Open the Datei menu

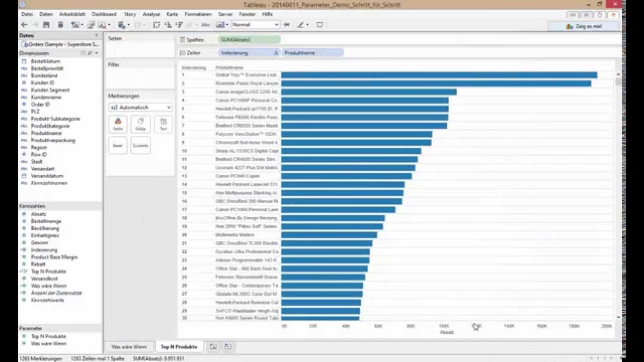(27, 15)
